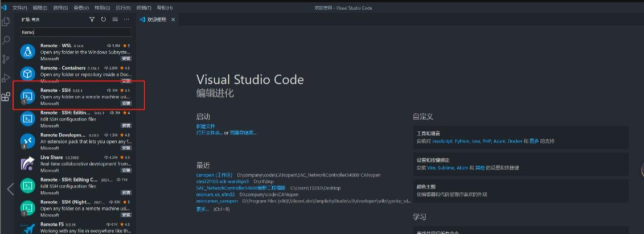Open the Explorer view in activity bar

point(6,22)
